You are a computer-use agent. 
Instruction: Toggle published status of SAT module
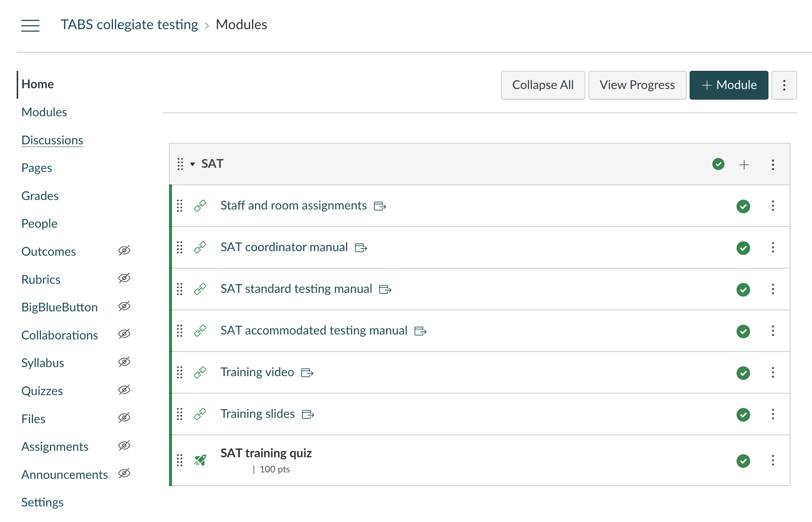(x=718, y=164)
